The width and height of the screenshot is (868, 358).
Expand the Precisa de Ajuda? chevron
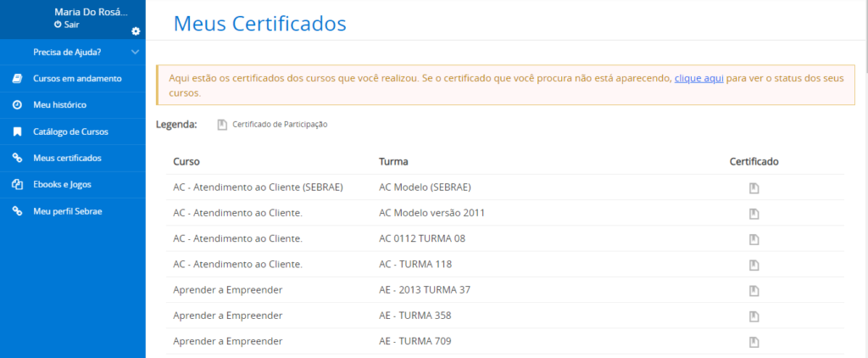pos(135,52)
